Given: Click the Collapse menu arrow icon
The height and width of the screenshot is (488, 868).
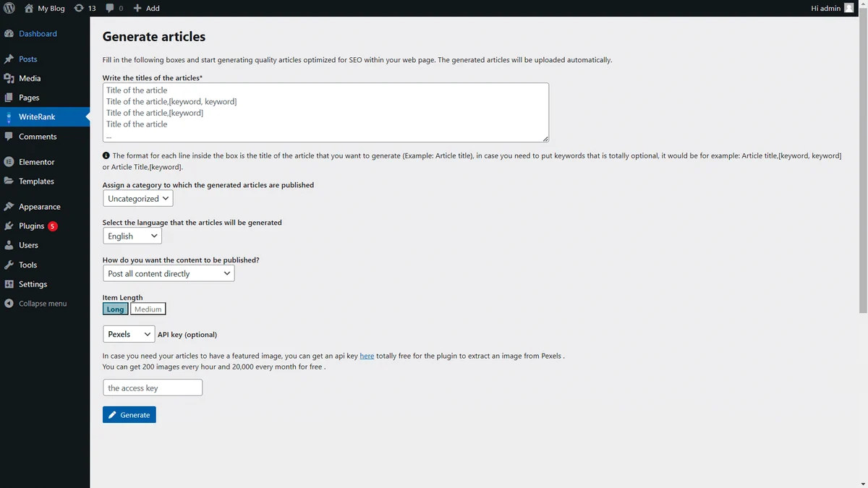Looking at the screenshot, I should [x=9, y=304].
